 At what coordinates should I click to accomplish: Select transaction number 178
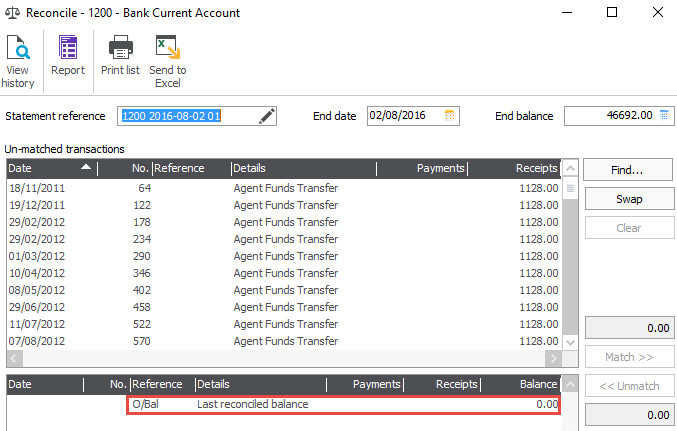pos(283,222)
